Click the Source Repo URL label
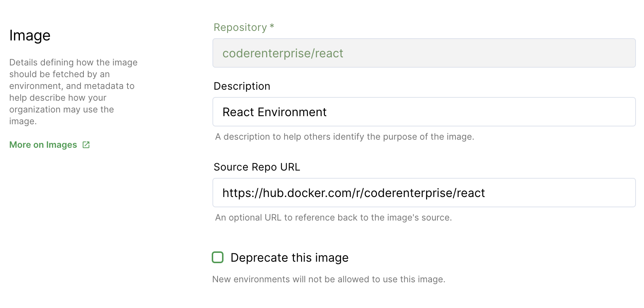 click(257, 167)
